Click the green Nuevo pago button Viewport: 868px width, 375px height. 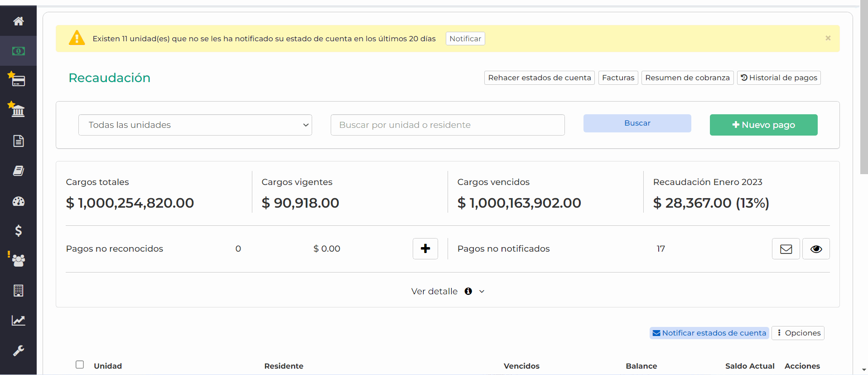pos(763,125)
